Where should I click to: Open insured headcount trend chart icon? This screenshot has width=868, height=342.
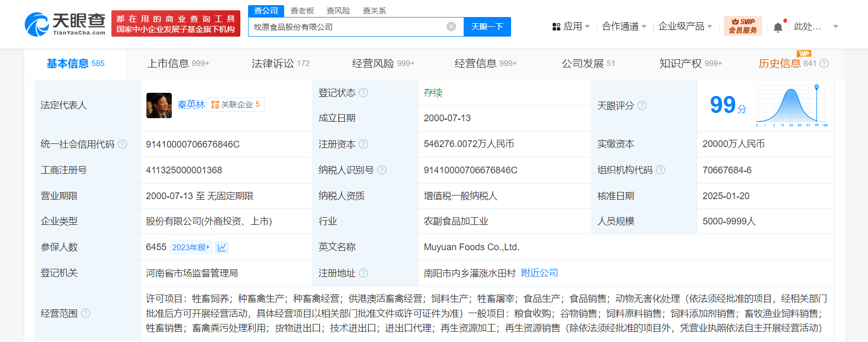click(222, 248)
